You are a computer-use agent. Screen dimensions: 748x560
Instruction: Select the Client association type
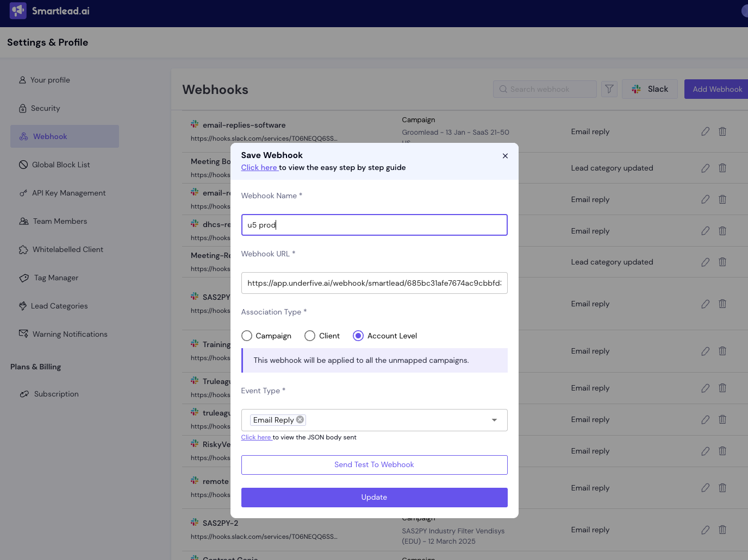pos(310,336)
